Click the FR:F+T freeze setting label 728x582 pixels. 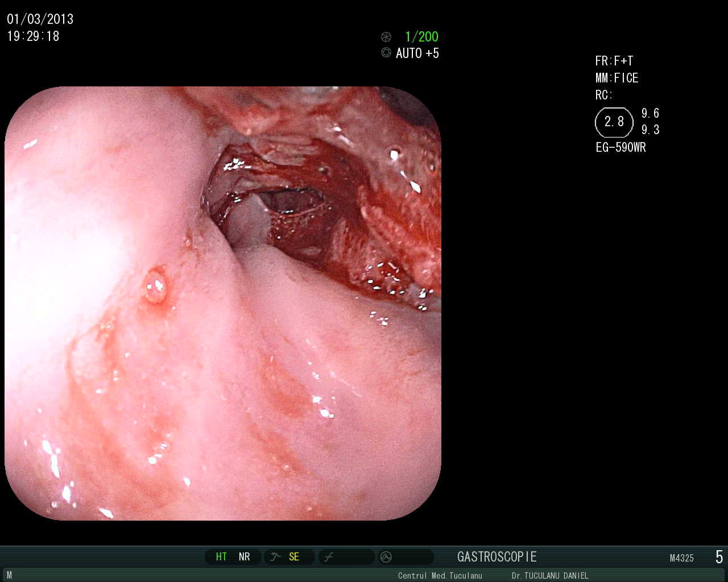point(614,61)
